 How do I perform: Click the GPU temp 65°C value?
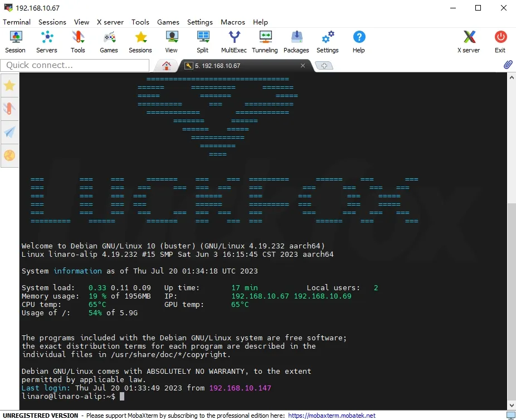(x=240, y=305)
